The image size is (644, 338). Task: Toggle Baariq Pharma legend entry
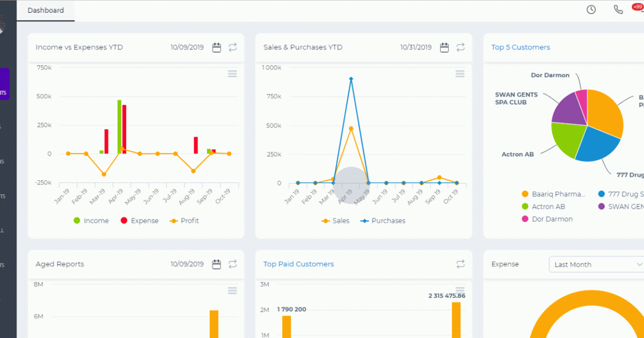click(554, 194)
